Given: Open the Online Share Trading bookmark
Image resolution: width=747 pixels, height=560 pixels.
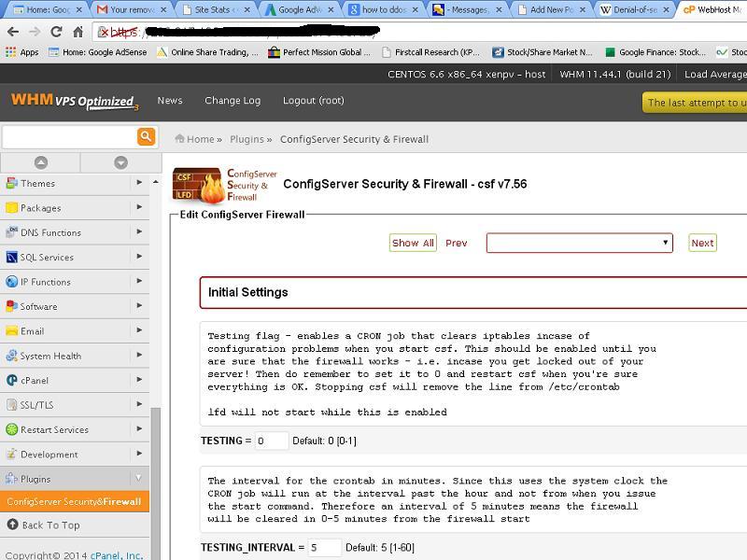Looking at the screenshot, I should pos(207,52).
